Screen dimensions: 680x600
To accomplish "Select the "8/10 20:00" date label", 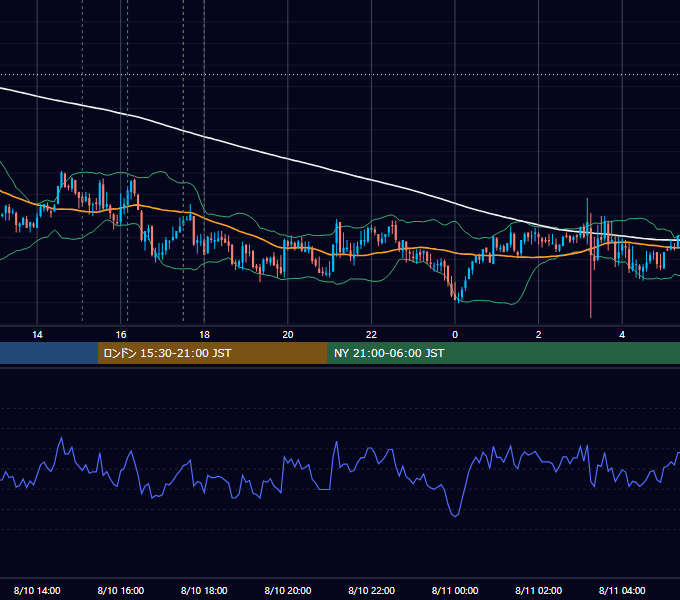I will pos(288,590).
